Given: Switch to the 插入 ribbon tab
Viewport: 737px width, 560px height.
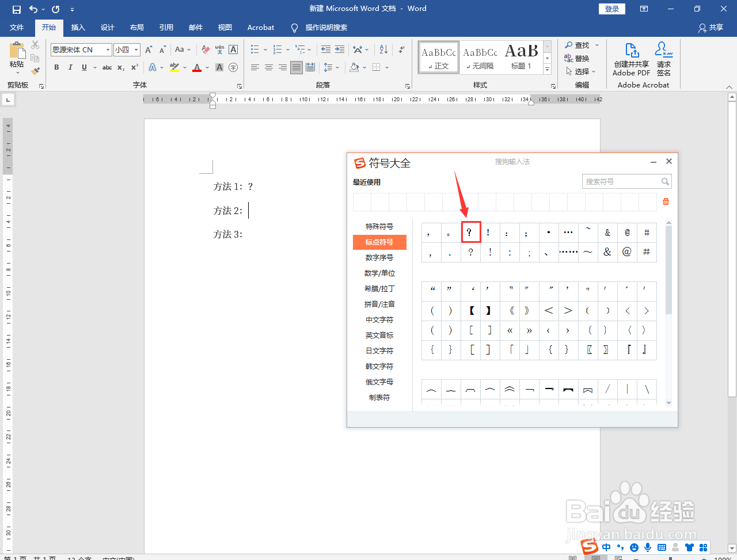Looking at the screenshot, I should tap(78, 27).
